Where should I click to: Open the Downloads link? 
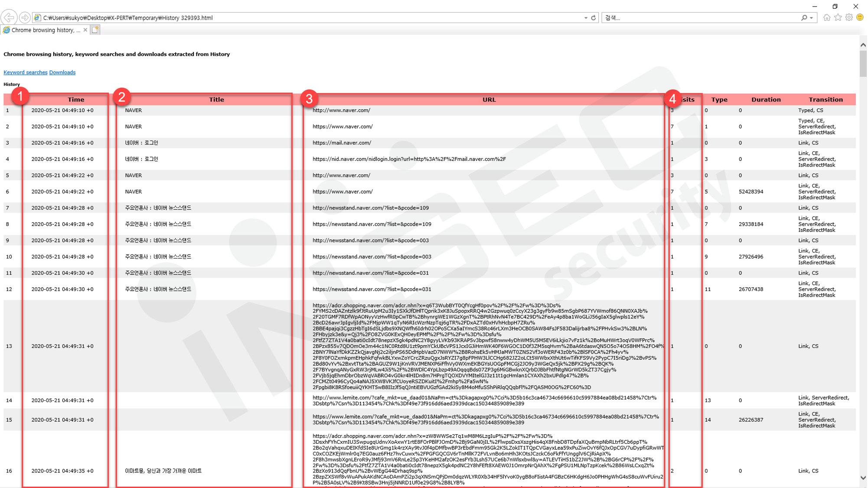pyautogui.click(x=62, y=72)
